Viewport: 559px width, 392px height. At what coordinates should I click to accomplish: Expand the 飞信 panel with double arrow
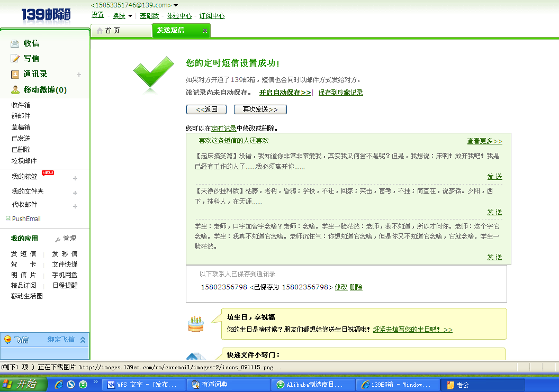[83, 340]
